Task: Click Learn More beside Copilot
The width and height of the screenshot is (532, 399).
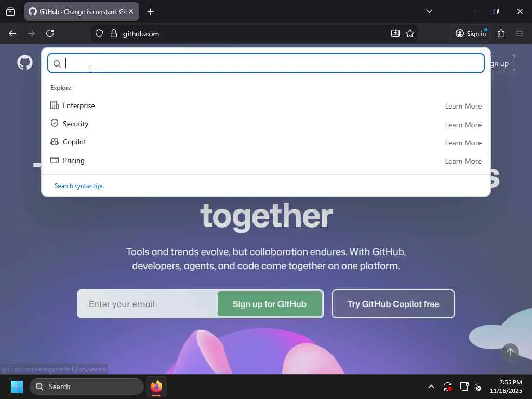Action: [x=463, y=143]
